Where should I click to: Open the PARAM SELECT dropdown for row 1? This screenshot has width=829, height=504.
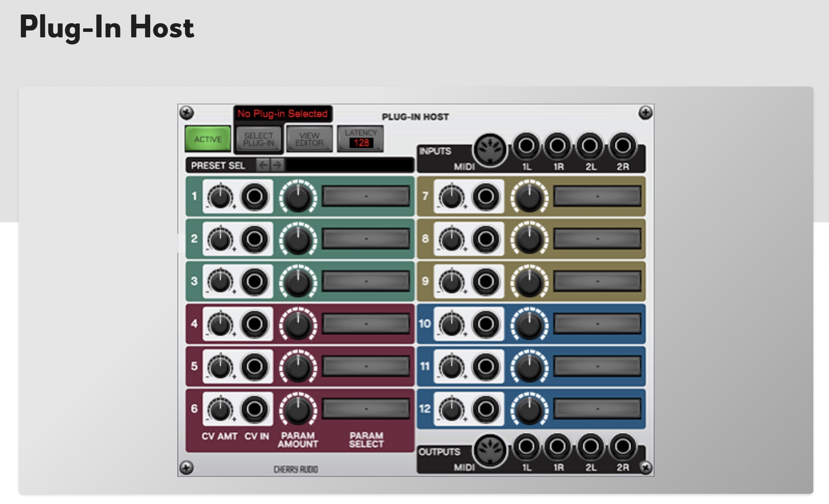click(366, 196)
